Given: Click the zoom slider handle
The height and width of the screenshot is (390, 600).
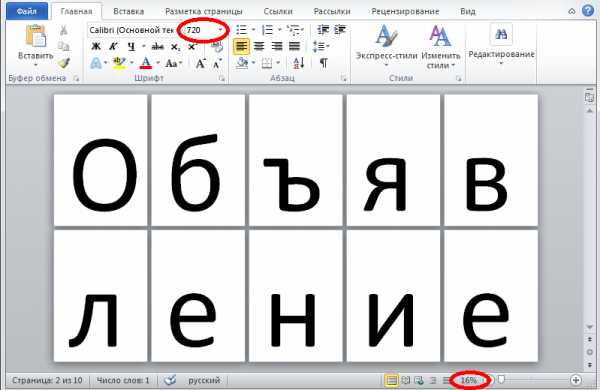Looking at the screenshot, I should click(x=501, y=379).
